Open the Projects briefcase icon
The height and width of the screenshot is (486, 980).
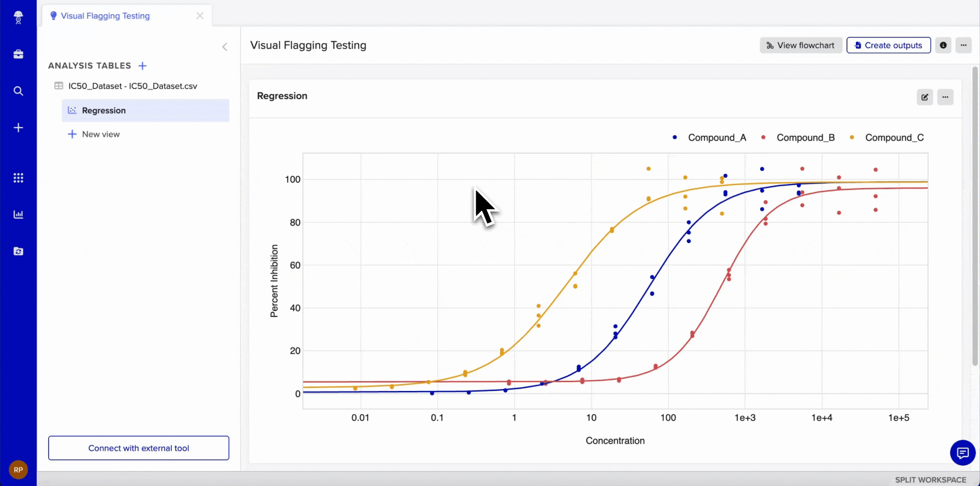(18, 54)
